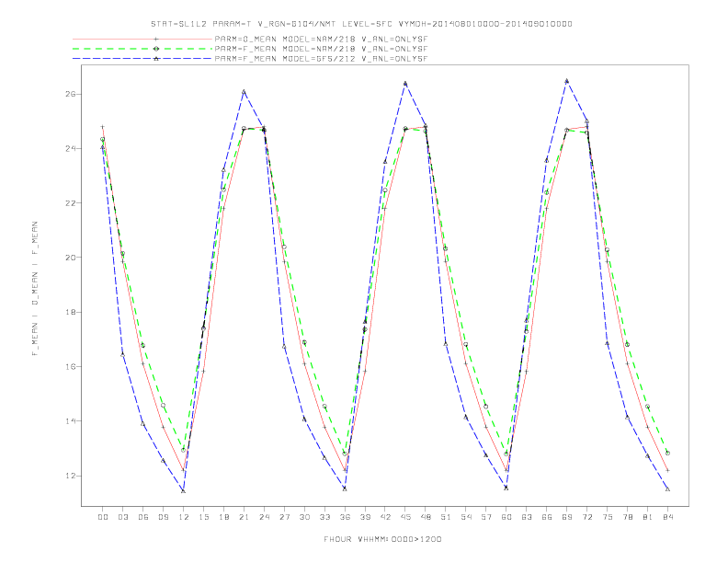Click green NAM circle point at hour 84
The width and height of the screenshot is (728, 563).
click(x=667, y=453)
